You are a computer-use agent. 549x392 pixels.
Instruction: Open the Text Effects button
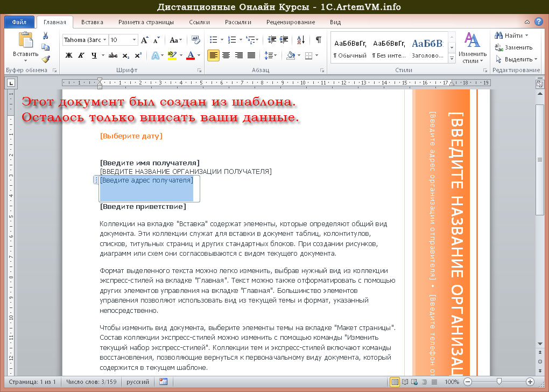click(155, 55)
